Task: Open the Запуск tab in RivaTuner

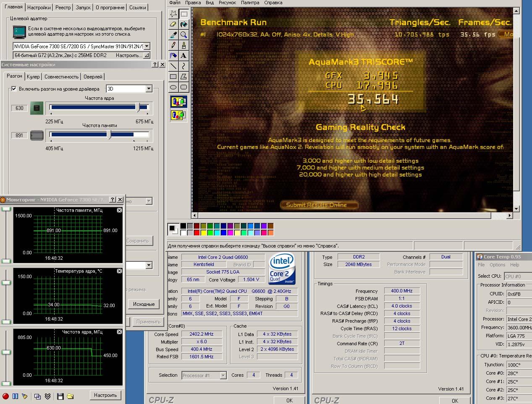Action: point(83,8)
